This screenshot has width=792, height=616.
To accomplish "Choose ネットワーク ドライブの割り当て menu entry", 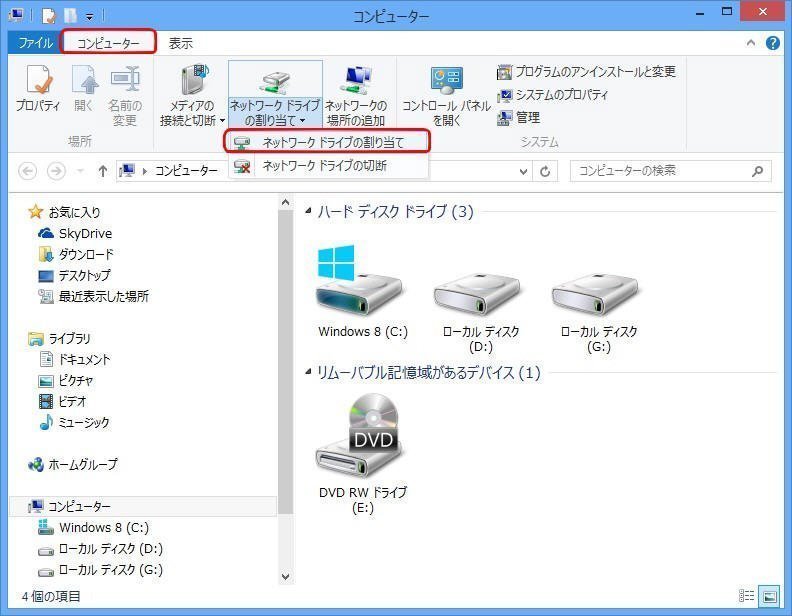I will click(327, 142).
